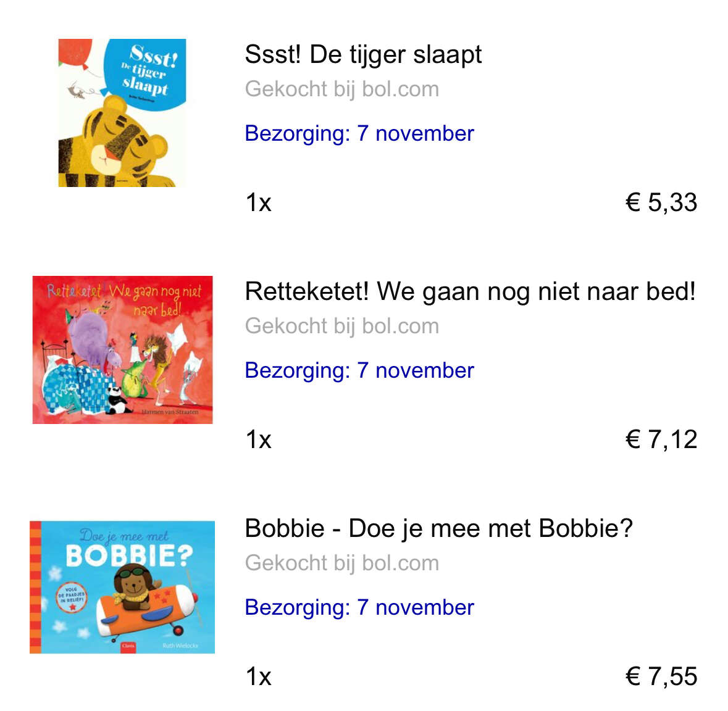Click the blue title balloon on tijger cover

click(145, 74)
